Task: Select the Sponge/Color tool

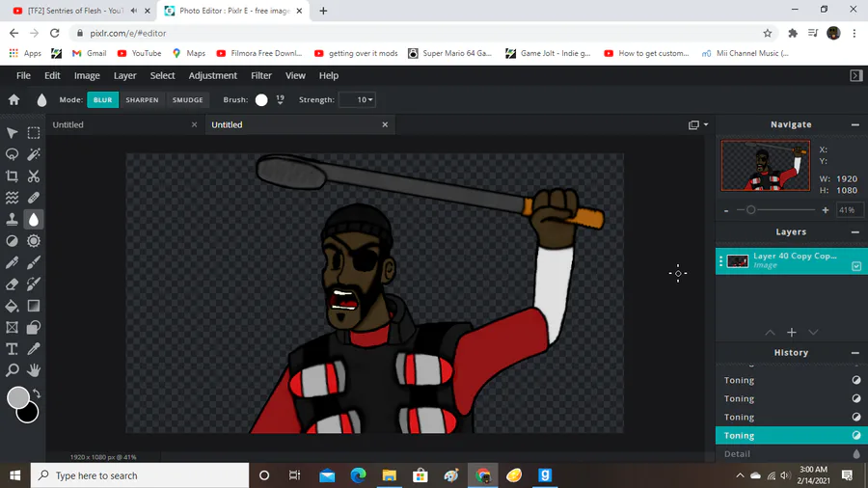Action: point(34,241)
